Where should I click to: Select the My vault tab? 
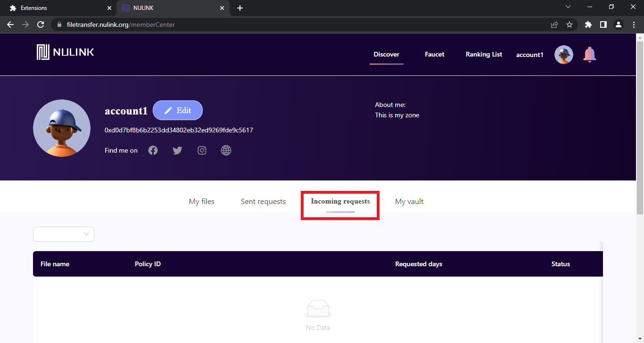[409, 202]
